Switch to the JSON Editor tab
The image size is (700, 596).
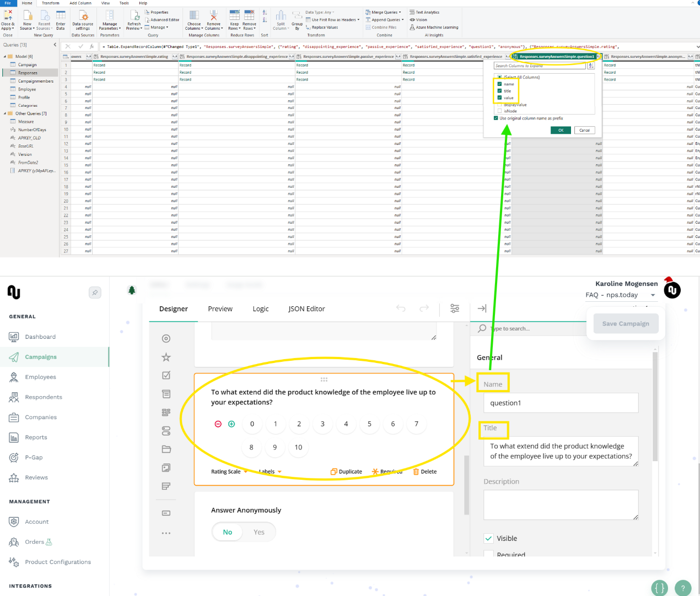click(306, 309)
